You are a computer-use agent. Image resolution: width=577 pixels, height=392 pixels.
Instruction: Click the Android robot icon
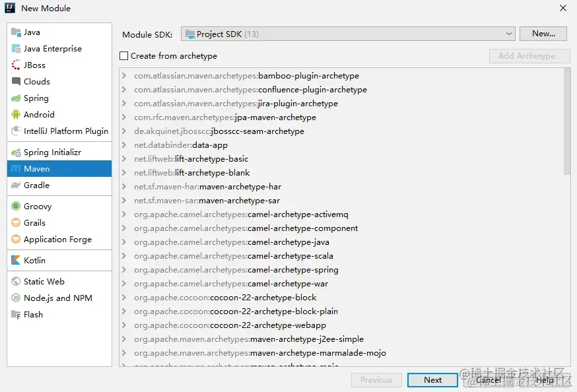click(16, 114)
